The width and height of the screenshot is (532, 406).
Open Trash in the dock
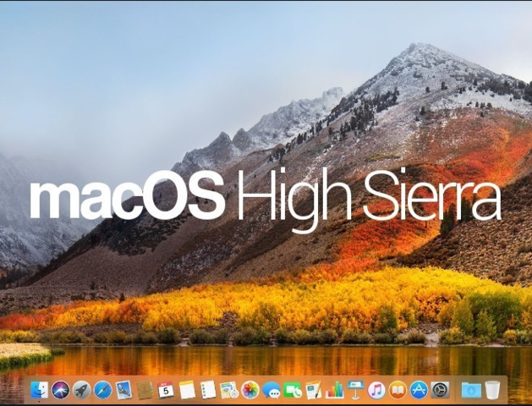(x=492, y=390)
